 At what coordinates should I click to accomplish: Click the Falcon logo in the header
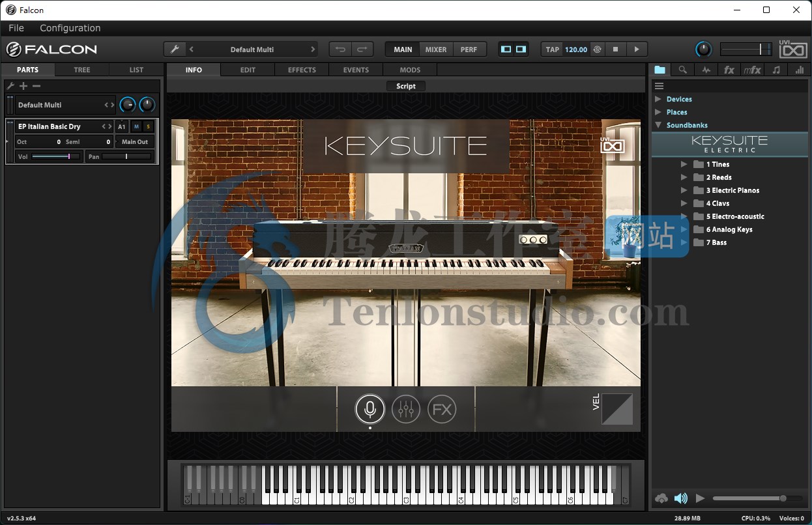point(51,49)
